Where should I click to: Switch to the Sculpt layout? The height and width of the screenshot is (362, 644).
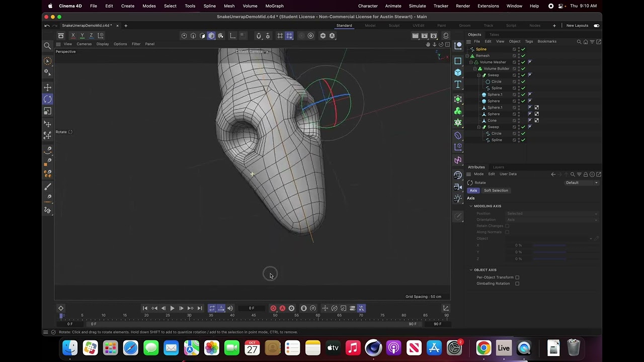(394, 26)
